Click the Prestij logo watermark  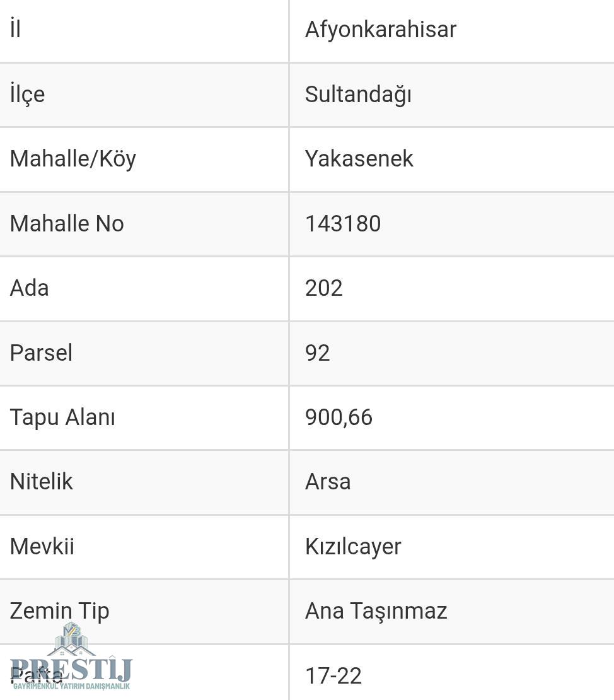click(71, 659)
